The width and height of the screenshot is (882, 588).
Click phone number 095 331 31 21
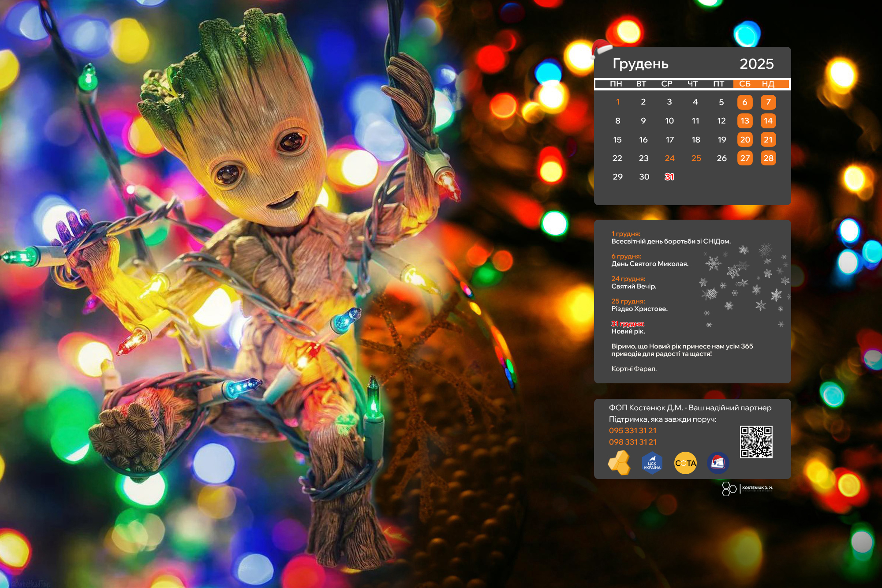pos(632,431)
